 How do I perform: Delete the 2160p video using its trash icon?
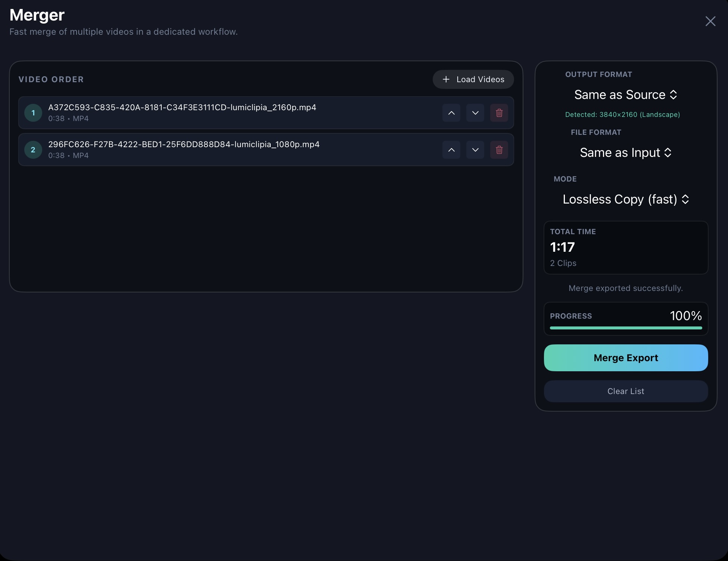pos(499,112)
